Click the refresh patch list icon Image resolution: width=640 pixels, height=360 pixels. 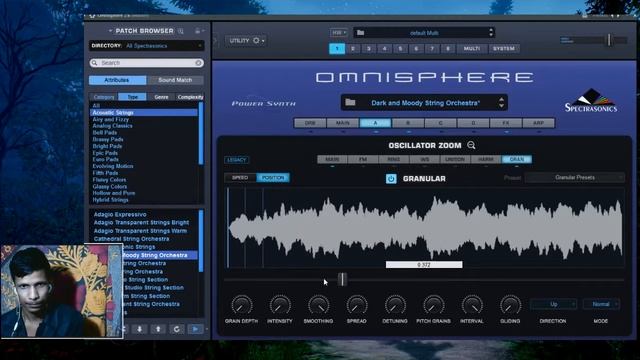point(176,329)
